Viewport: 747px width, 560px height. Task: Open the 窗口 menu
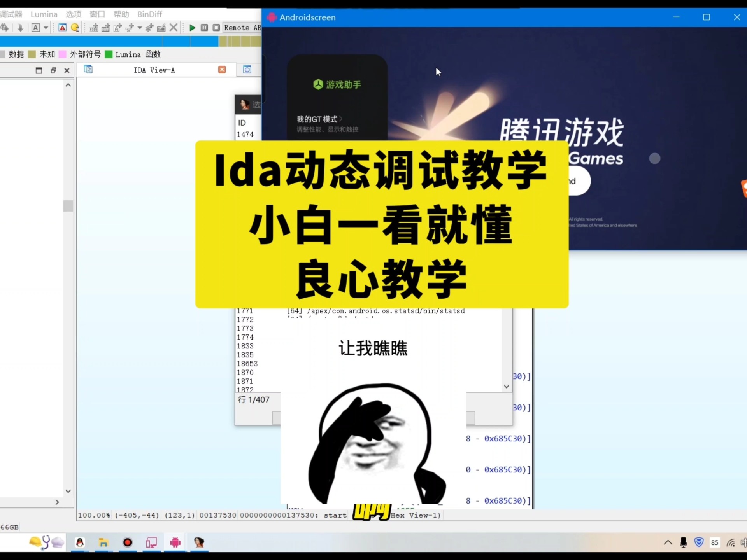(97, 14)
